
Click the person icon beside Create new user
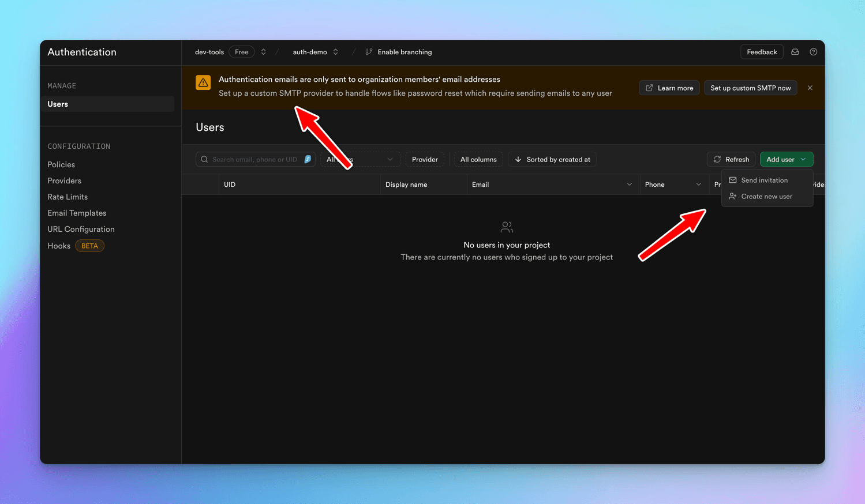point(732,196)
